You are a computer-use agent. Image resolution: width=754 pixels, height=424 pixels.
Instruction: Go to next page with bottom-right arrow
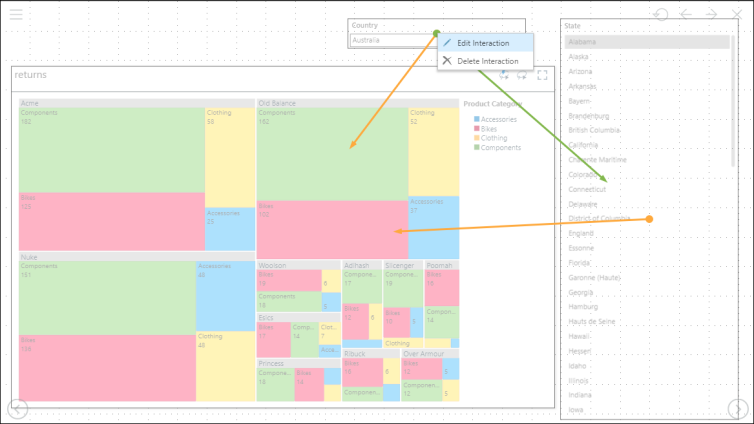[737, 408]
